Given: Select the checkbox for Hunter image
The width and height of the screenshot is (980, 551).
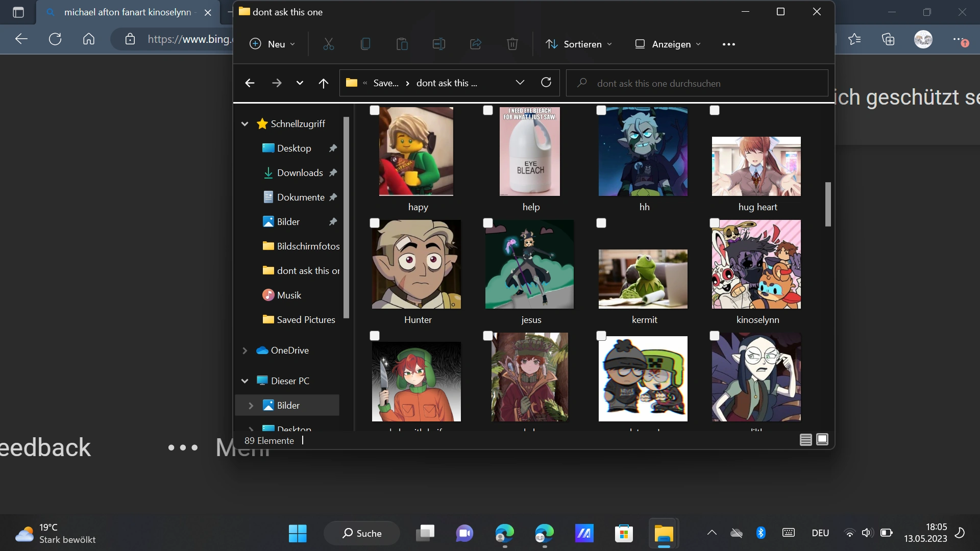Looking at the screenshot, I should [x=375, y=223].
